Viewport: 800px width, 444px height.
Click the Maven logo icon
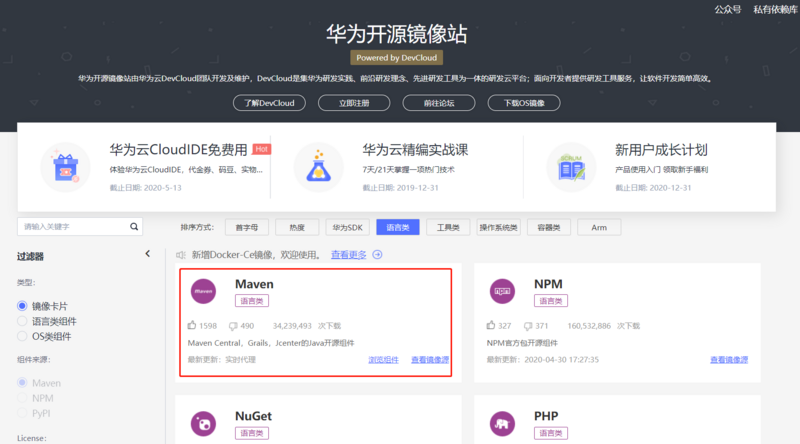pos(203,291)
